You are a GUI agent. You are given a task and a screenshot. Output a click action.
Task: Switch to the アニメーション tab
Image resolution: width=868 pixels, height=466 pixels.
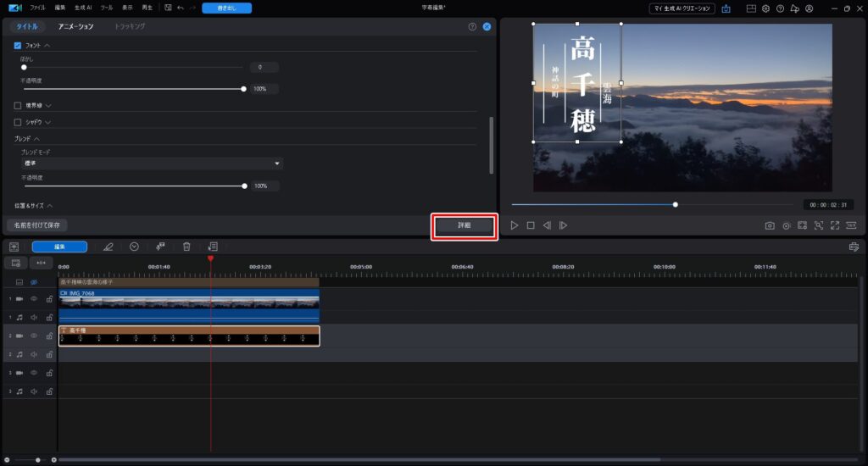[x=76, y=26]
